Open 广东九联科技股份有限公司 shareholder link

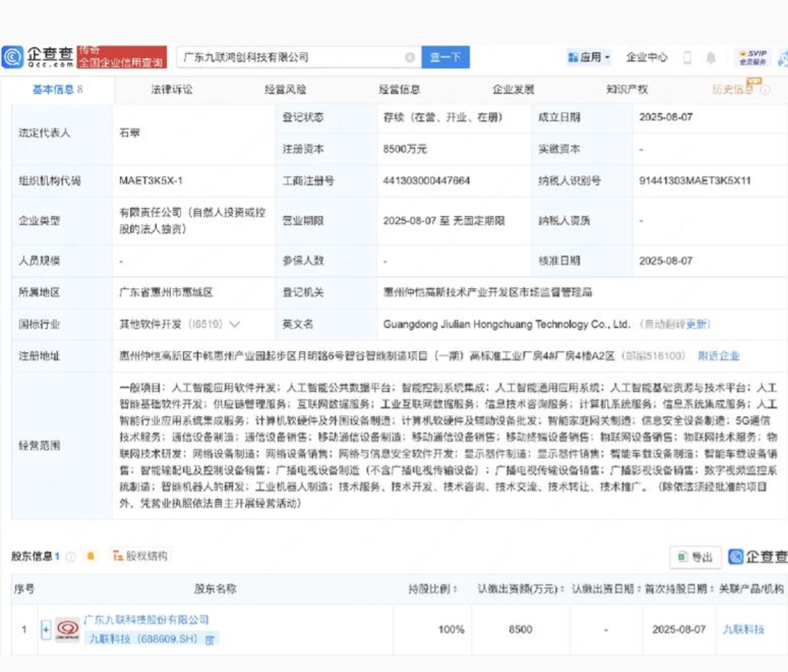pos(146,620)
